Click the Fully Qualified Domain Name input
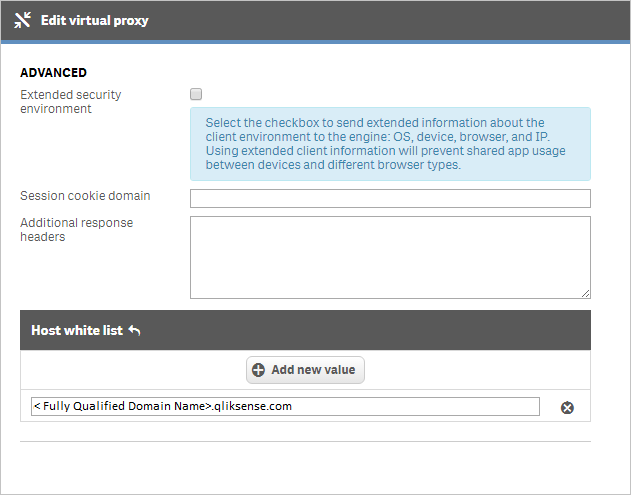Viewport: 631px width, 495px height. [285, 406]
